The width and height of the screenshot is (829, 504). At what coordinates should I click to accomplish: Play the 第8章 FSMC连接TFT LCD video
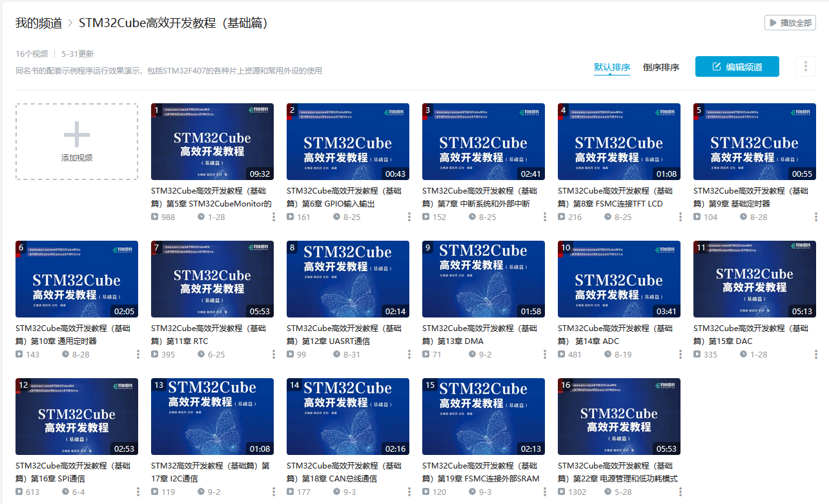pyautogui.click(x=619, y=141)
